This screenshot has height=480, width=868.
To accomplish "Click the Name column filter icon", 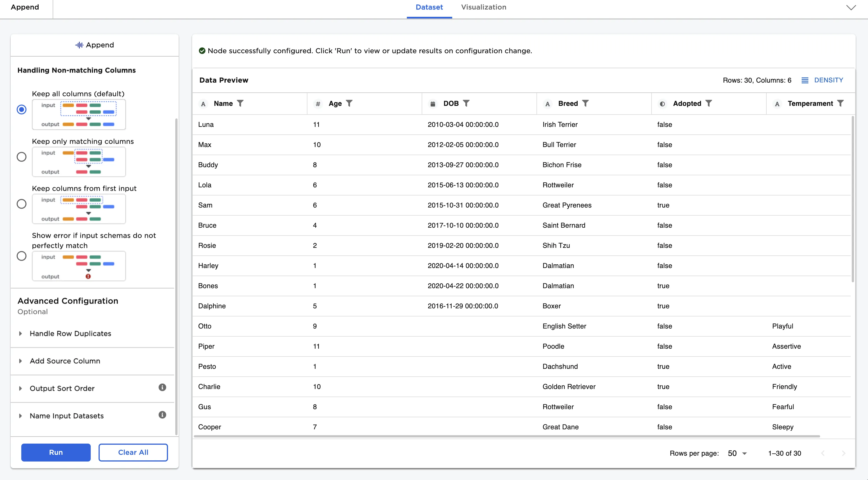I will click(240, 104).
